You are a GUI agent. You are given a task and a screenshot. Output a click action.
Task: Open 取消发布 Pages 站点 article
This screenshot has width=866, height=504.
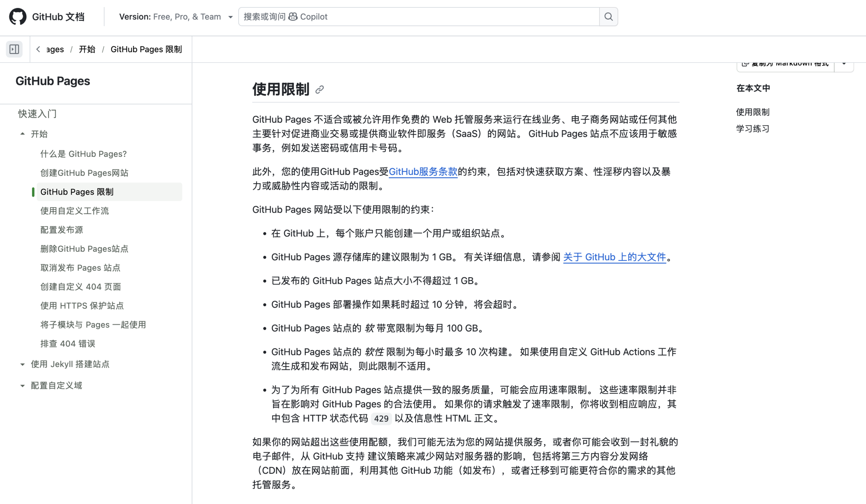(x=81, y=267)
